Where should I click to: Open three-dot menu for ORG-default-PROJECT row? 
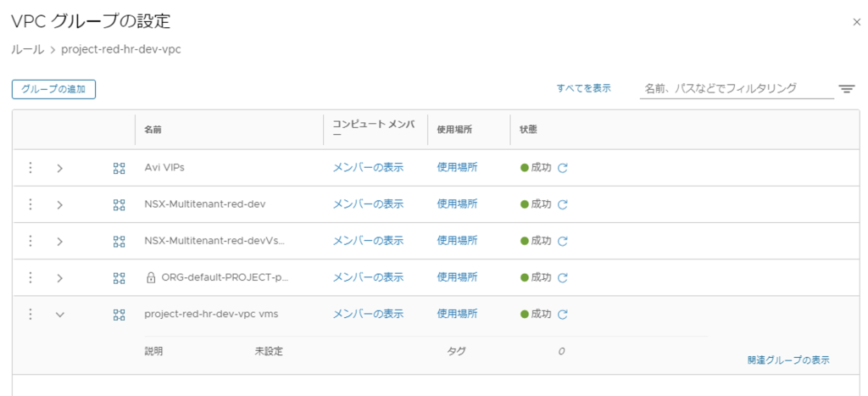click(x=31, y=277)
